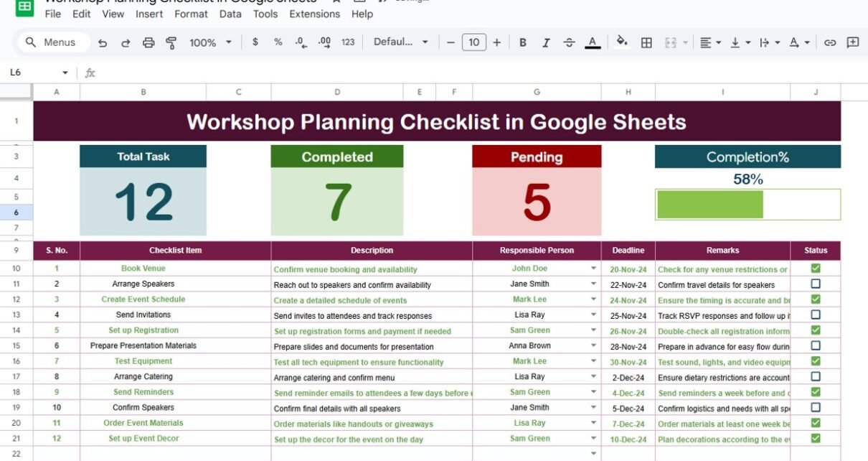Viewport: 868px width, 461px height.
Task: Click the fx function icon
Action: (90, 73)
